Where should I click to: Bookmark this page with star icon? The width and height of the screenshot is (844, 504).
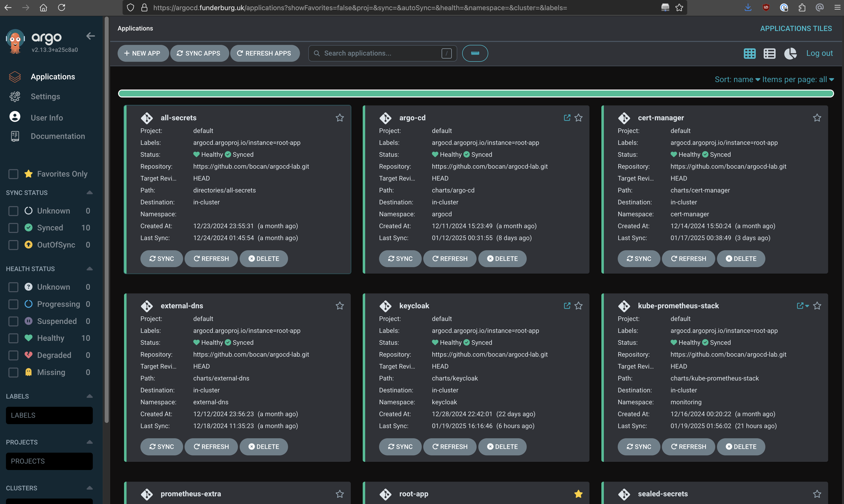click(679, 7)
